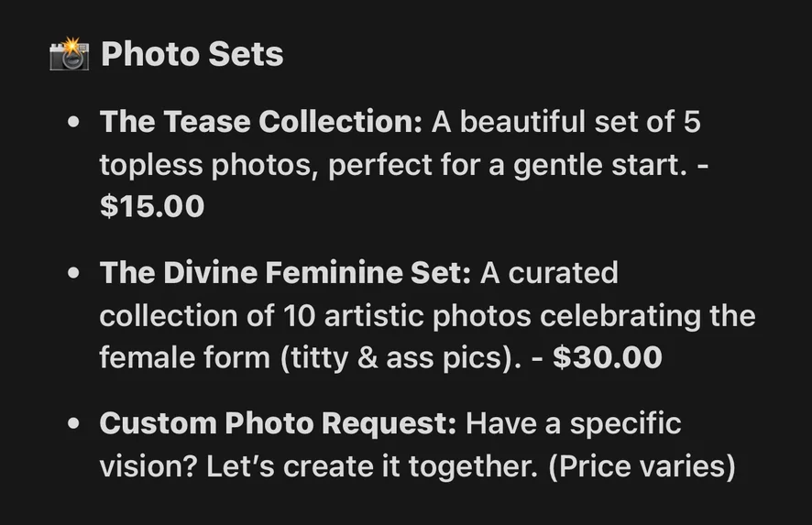Click "Custom Photo Request:" bold label
Screen dimensions: 812x525
tap(278, 424)
